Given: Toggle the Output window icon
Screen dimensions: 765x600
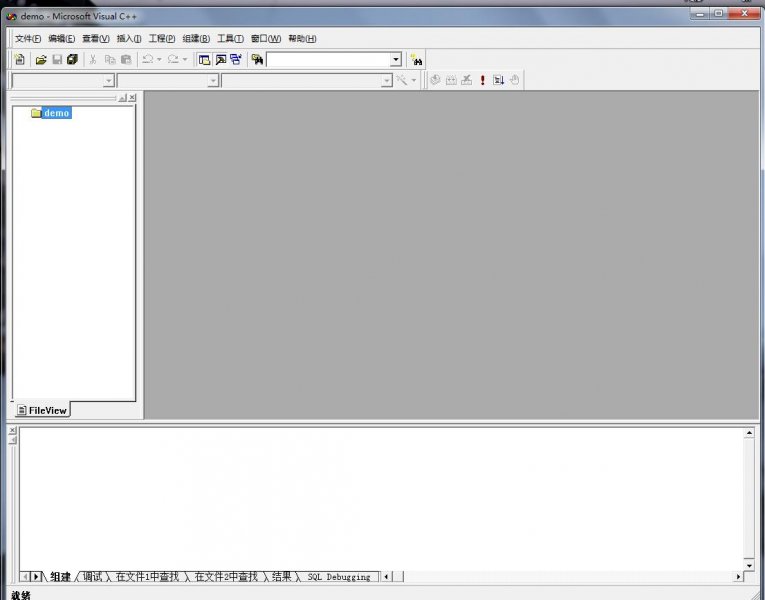Looking at the screenshot, I should point(221,60).
